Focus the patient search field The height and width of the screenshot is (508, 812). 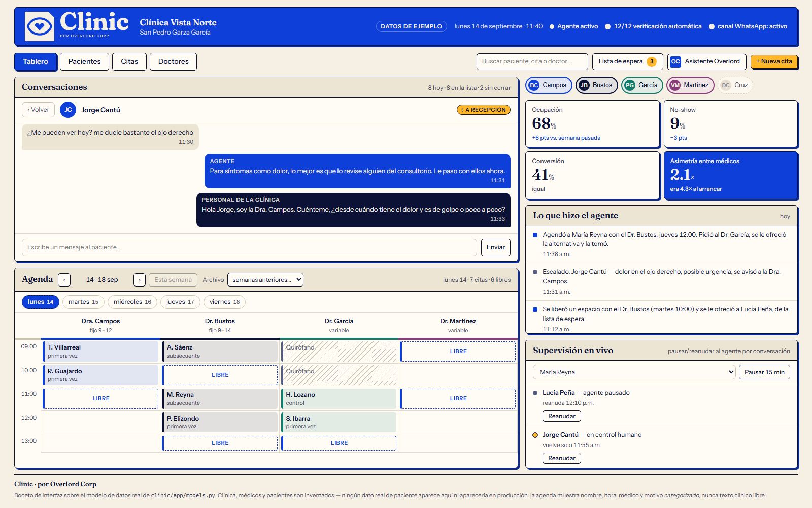tap(532, 61)
